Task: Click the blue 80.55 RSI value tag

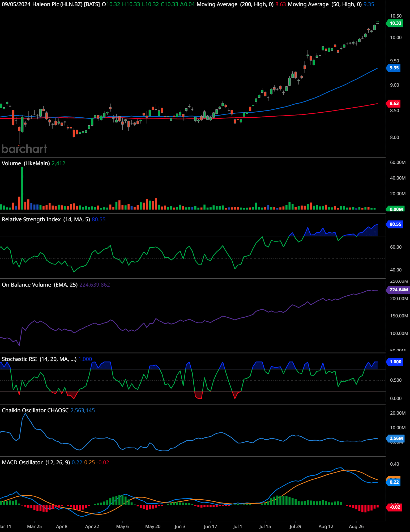Action: pos(395,224)
